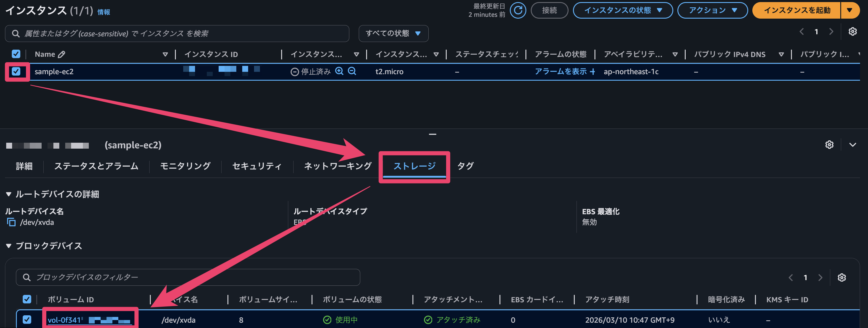This screenshot has height=328, width=868.
Task: Check the sample-ec2 instance row checkbox
Action: point(16,71)
